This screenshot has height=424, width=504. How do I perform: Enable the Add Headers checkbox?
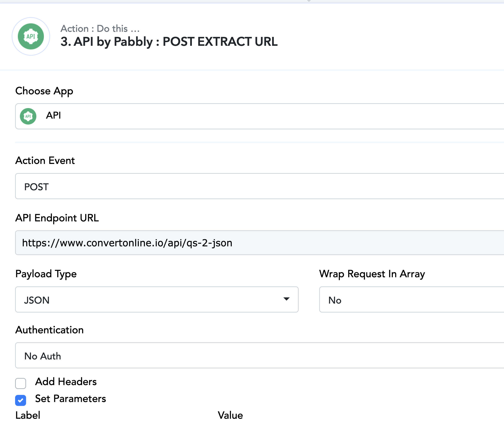point(21,383)
